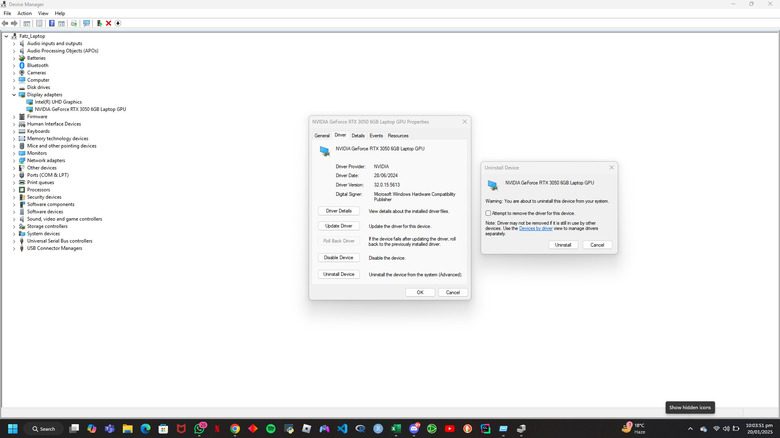This screenshot has height=438, width=780.
Task: Click the Disable Device button
Action: click(339, 258)
